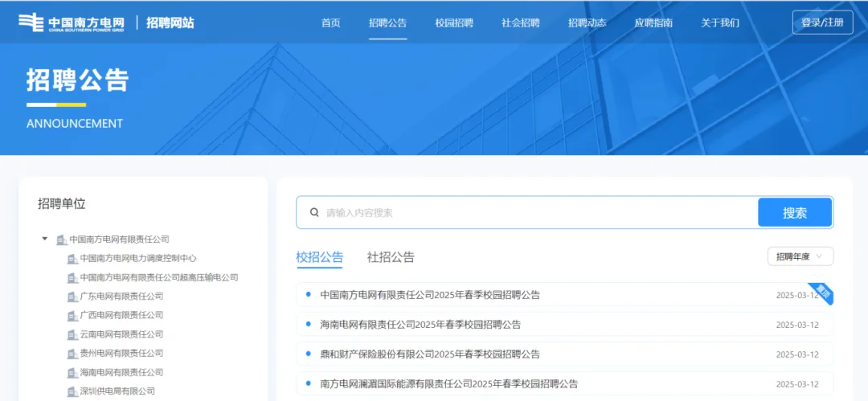Click the magnifier icon in search box
The image size is (868, 401).
click(x=314, y=212)
